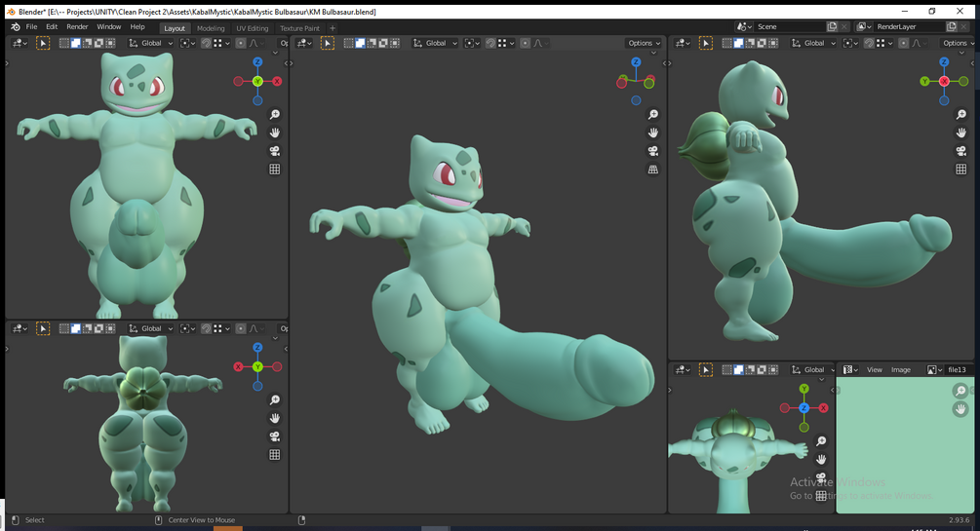Viewport: 980px width, 531px height.
Task: Select the Layout workspace tab
Action: pyautogui.click(x=175, y=28)
